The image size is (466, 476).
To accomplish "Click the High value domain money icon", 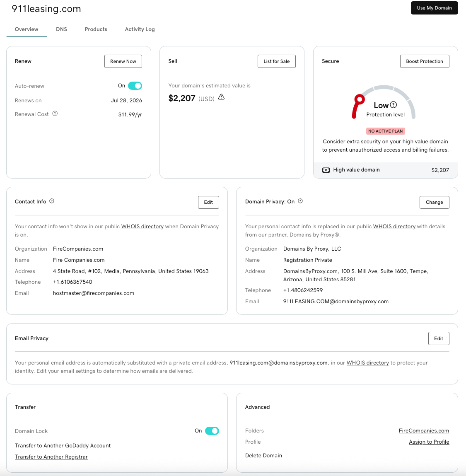I will coord(326,170).
